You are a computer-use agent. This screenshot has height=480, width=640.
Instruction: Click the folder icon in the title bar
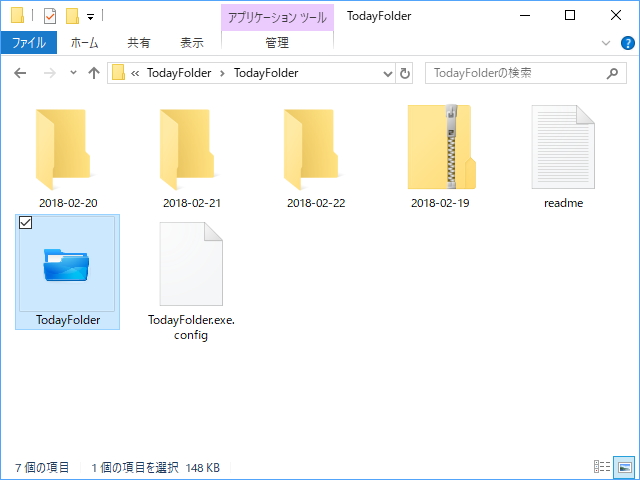click(x=18, y=15)
